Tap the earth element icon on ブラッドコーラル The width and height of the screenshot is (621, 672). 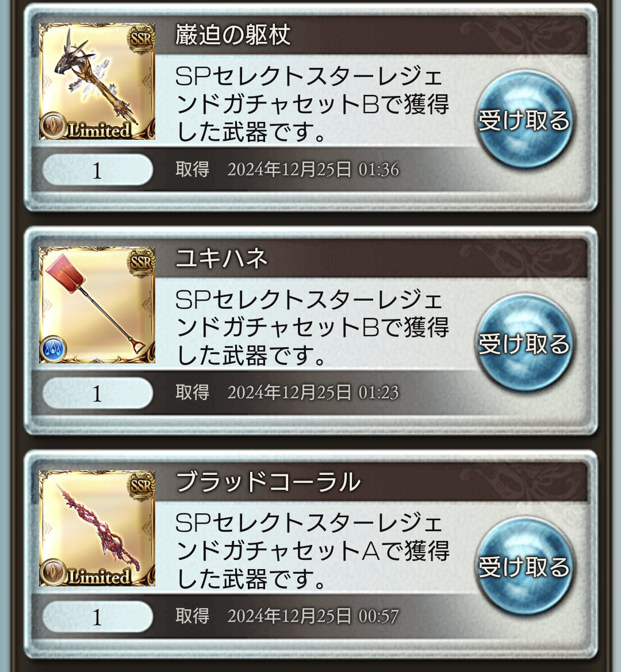[x=53, y=572]
